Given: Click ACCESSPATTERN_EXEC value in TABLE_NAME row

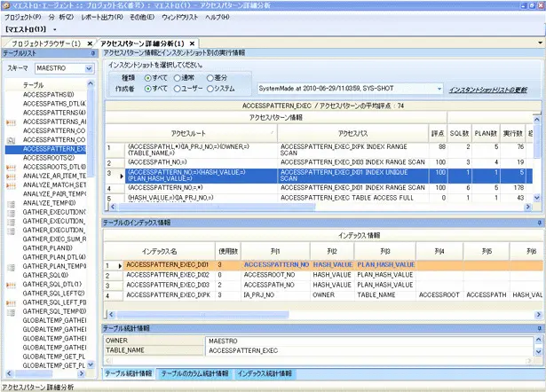Looking at the screenshot, I should click(x=243, y=350).
